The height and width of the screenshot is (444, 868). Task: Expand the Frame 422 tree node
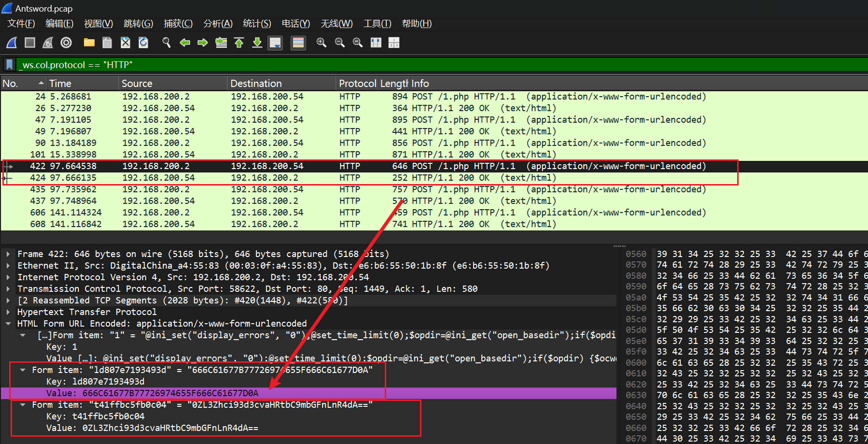click(x=8, y=254)
